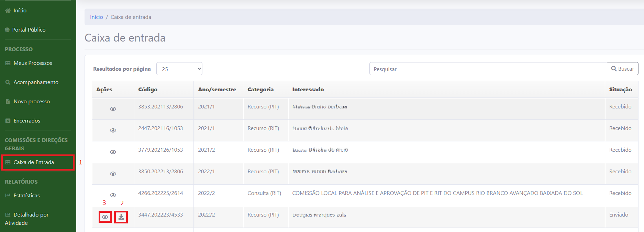Select Caixa de Entrada sidebar item
The width and height of the screenshot is (644, 232).
tap(34, 162)
